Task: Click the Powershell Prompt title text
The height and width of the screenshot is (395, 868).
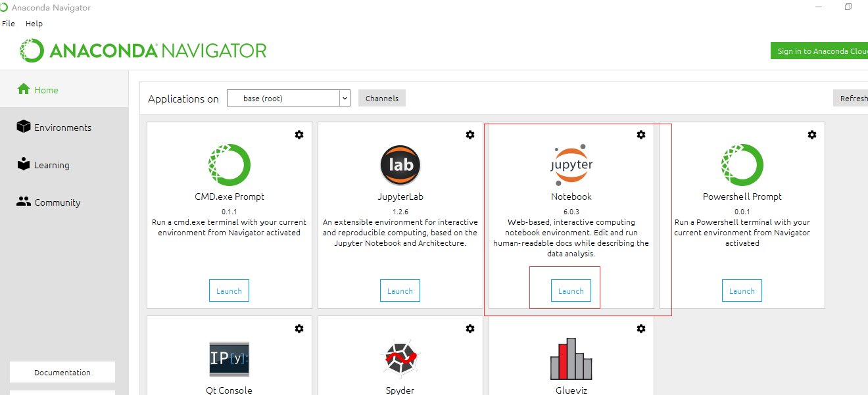Action: [742, 197]
